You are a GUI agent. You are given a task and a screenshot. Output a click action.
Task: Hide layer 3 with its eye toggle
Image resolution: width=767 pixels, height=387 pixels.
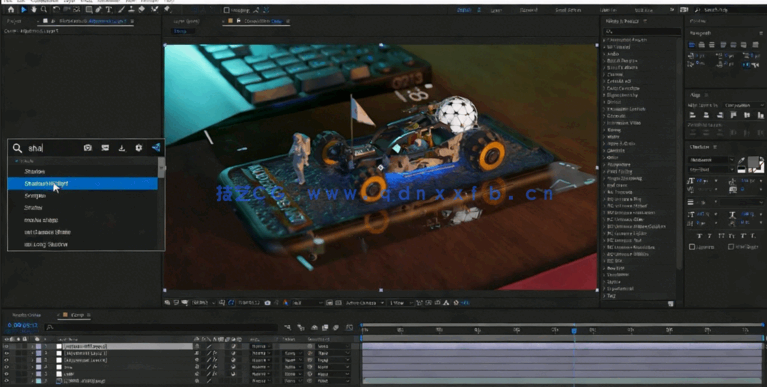tap(6, 360)
